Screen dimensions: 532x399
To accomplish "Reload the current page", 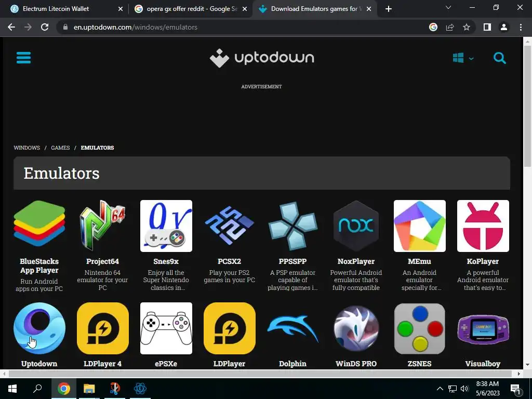I will [45, 27].
